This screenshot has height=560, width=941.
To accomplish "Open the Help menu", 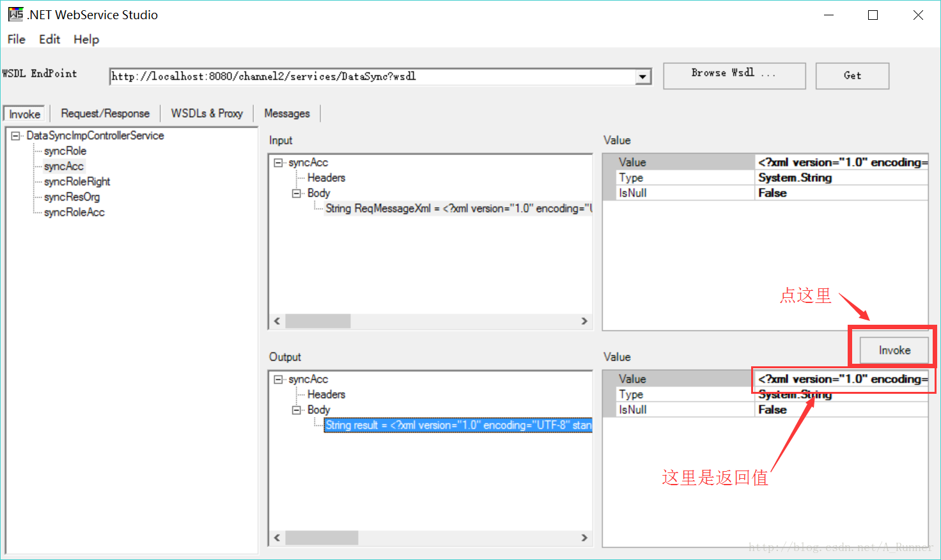I will coord(86,40).
